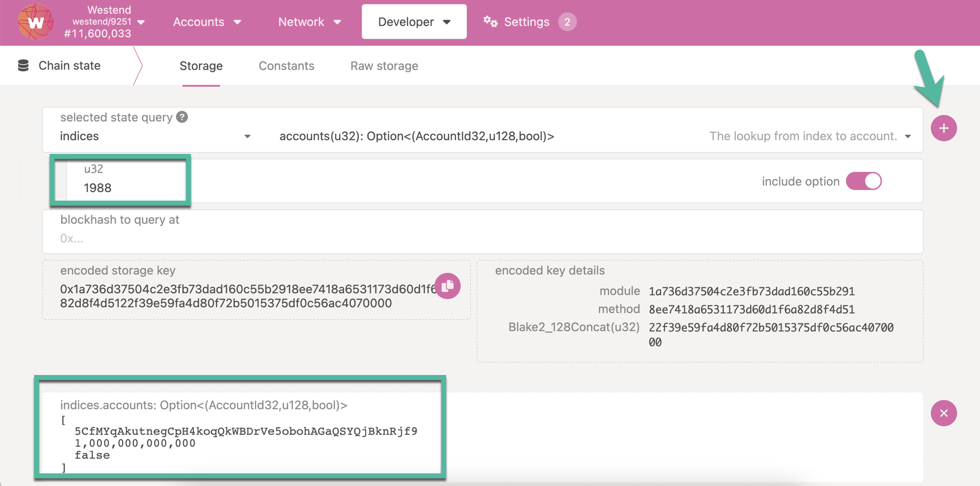Click the Settings gear icon
Viewport: 980px width, 486px height.
point(490,22)
